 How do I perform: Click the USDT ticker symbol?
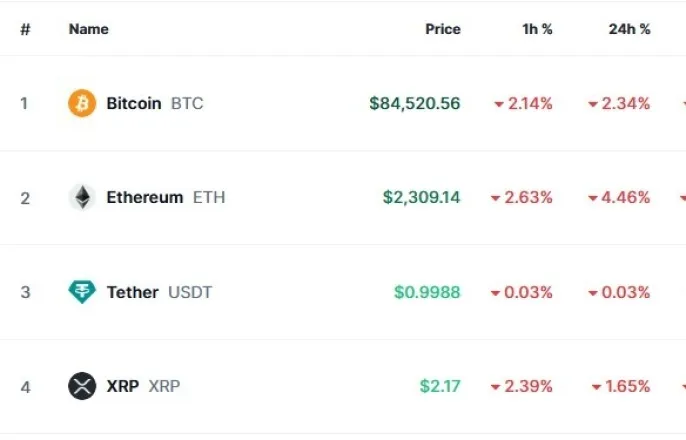tap(190, 292)
